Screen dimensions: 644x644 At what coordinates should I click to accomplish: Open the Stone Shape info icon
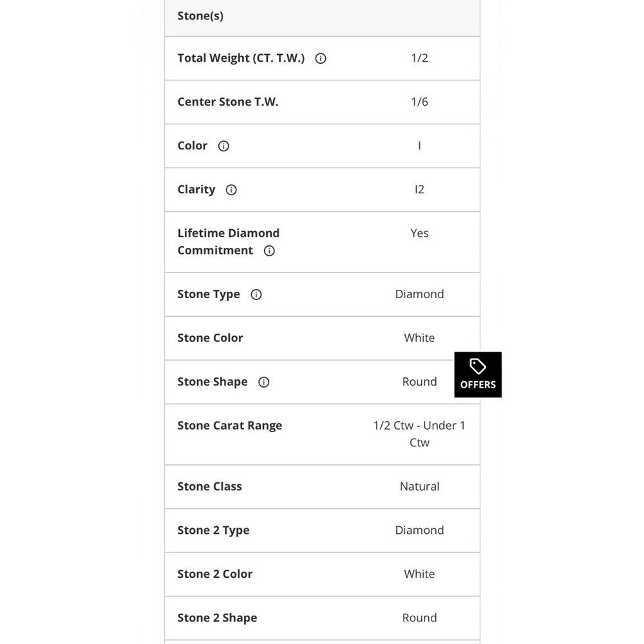click(x=263, y=382)
